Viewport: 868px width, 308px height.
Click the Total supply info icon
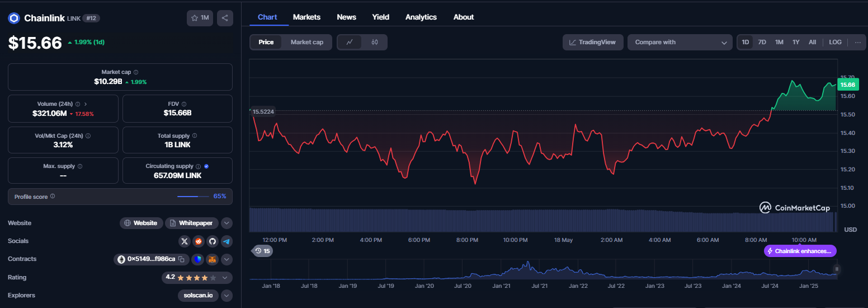(195, 136)
